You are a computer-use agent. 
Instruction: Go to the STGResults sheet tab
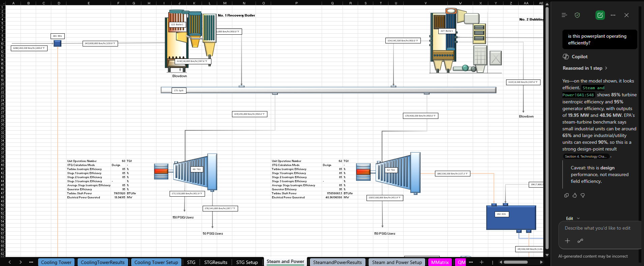(216, 262)
